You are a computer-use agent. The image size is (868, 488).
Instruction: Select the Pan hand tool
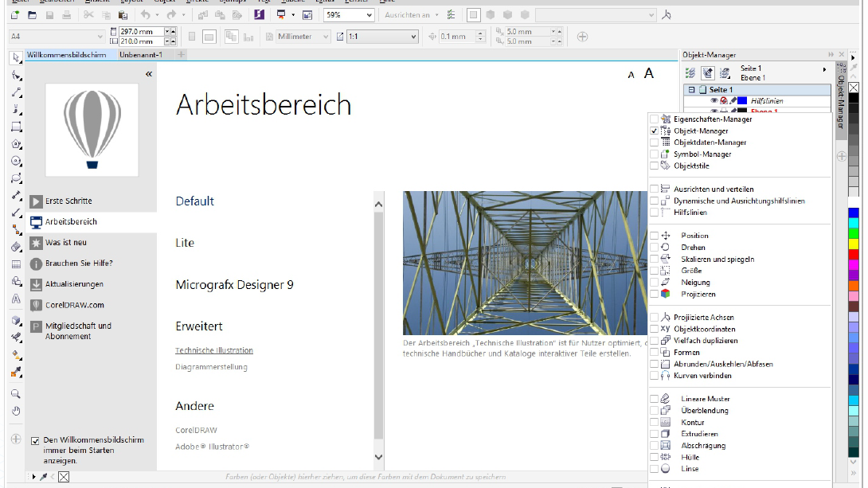[15, 411]
